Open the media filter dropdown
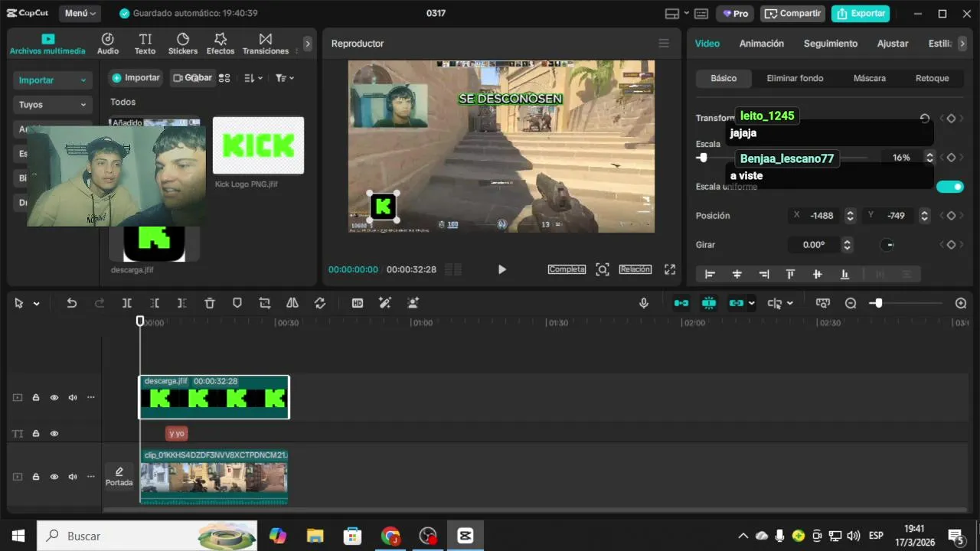Viewport: 980px width, 551px height. pos(285,78)
